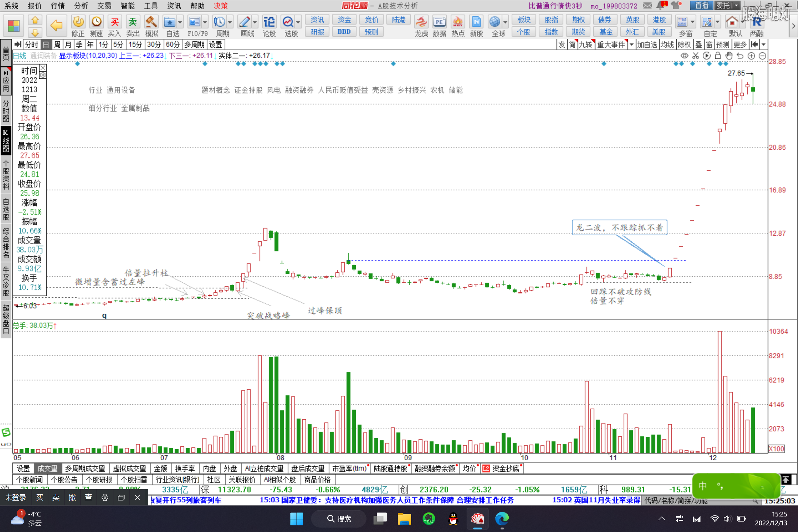Select the 个股公告 tab
The height and width of the screenshot is (532, 798).
(64, 480)
